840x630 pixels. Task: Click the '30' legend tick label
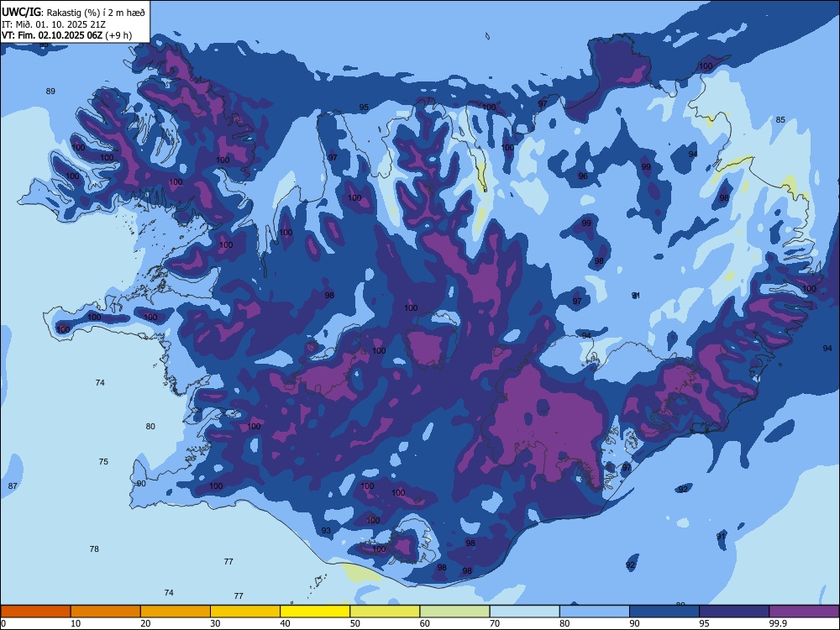[215, 623]
